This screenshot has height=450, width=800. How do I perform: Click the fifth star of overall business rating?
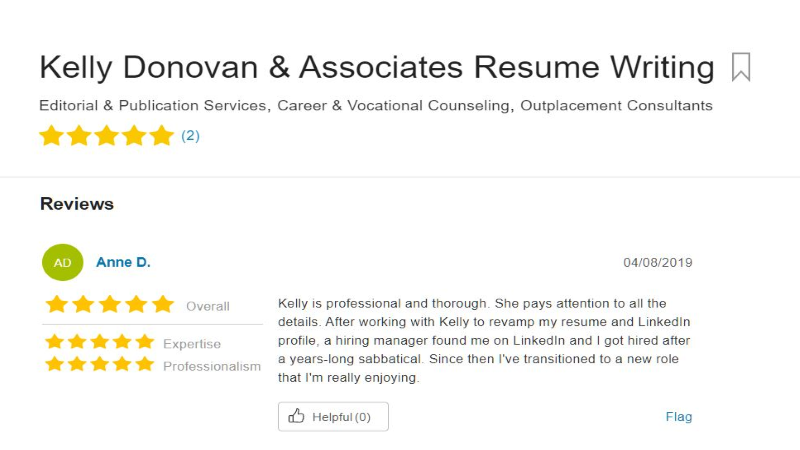[162, 136]
